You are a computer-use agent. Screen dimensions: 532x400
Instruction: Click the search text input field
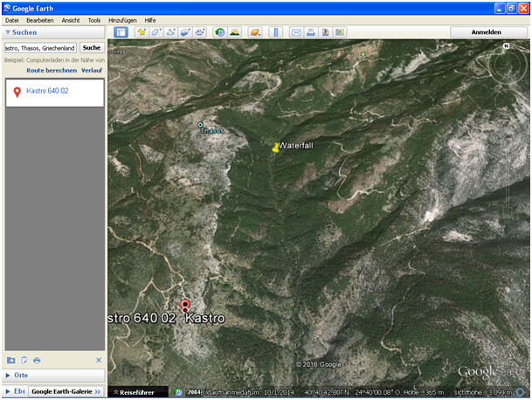click(x=40, y=48)
